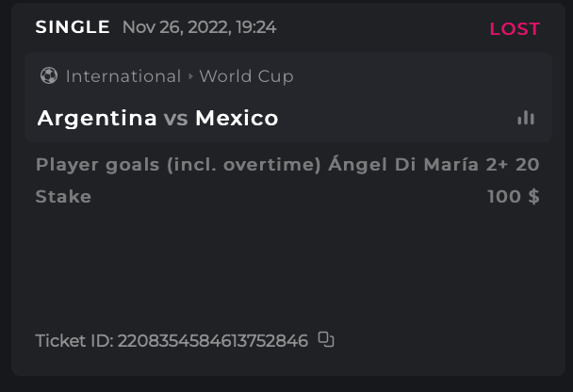Copy the ticket ID with the copy icon
This screenshot has height=392, width=573.
coord(326,339)
